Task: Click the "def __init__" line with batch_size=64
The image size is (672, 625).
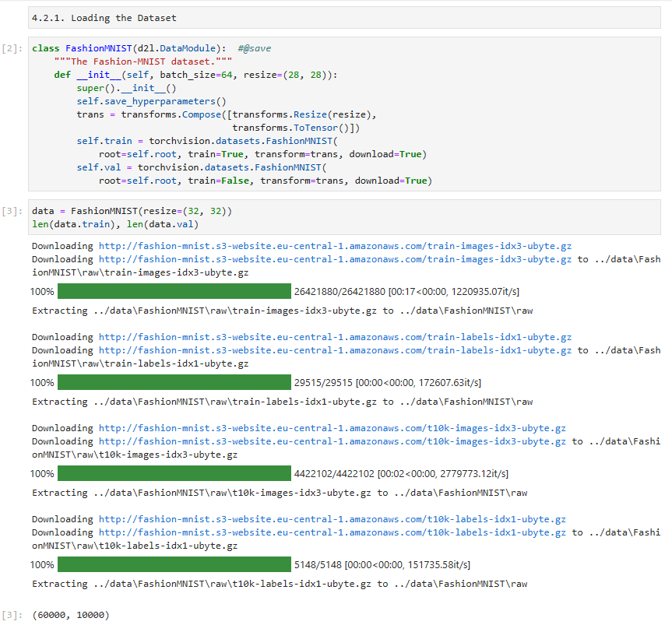Action: (196, 75)
